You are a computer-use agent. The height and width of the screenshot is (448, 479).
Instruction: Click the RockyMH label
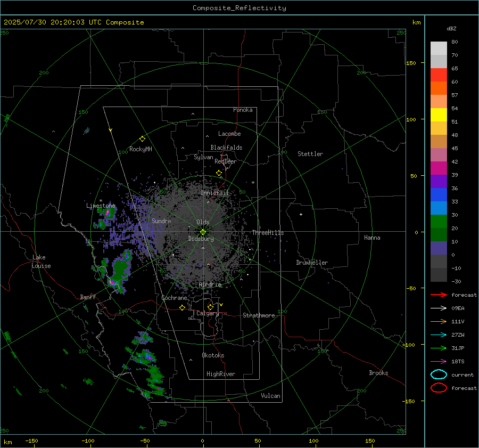(141, 149)
